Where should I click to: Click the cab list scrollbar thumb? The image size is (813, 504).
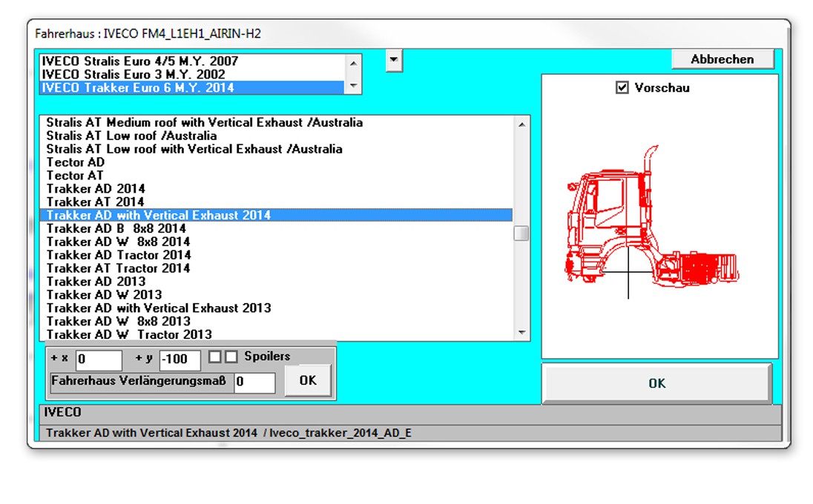pyautogui.click(x=521, y=233)
